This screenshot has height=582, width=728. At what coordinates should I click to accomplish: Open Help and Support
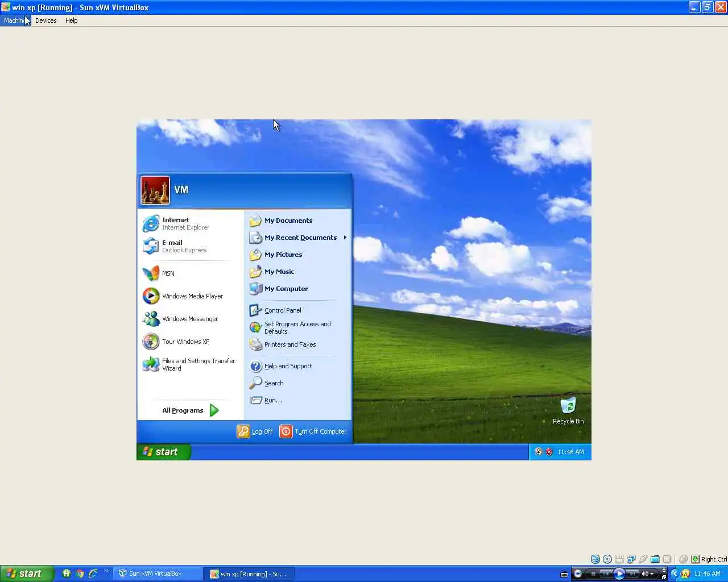click(299, 366)
